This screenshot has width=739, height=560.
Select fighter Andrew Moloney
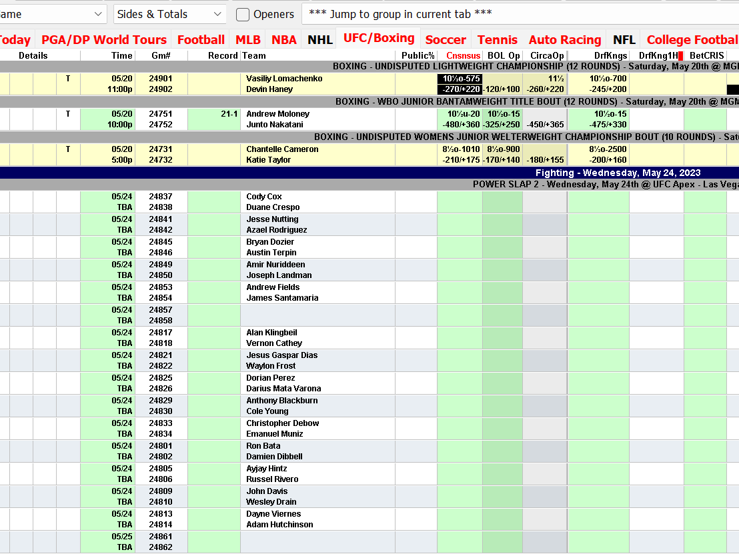click(x=277, y=114)
